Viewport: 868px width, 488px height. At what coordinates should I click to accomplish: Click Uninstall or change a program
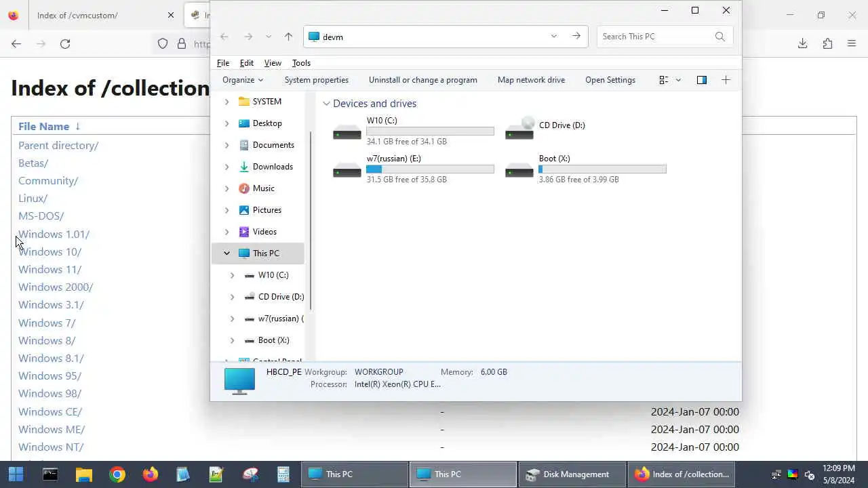[x=423, y=80]
